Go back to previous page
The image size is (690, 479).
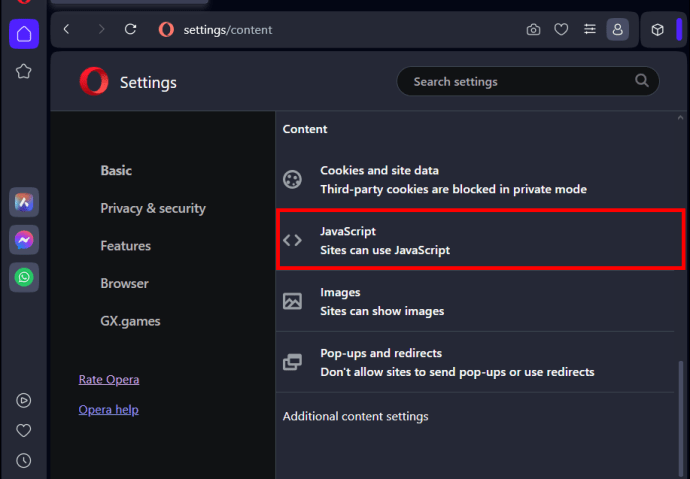tap(66, 29)
